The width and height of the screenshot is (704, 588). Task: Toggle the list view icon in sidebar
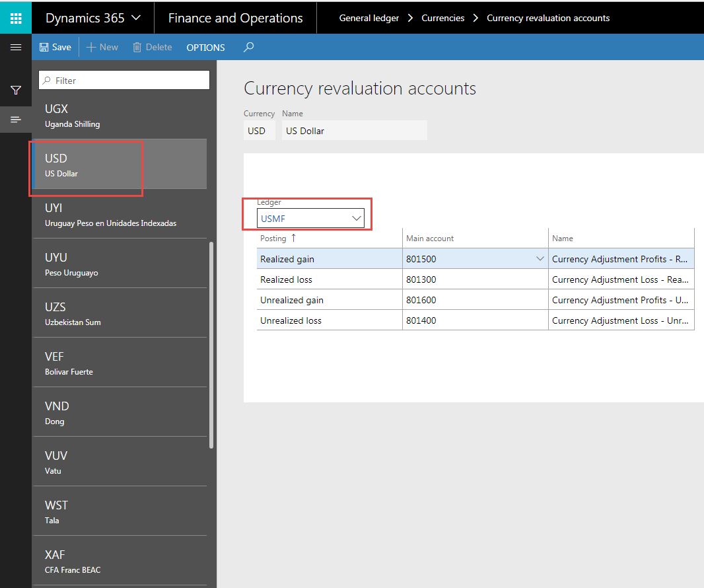point(16,120)
